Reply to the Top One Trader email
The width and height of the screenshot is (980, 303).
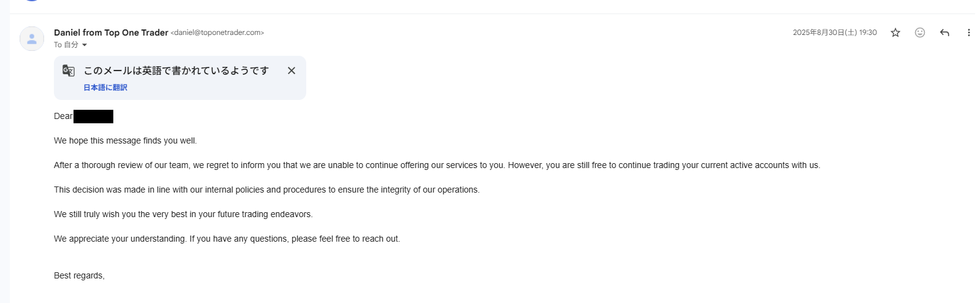pos(944,33)
